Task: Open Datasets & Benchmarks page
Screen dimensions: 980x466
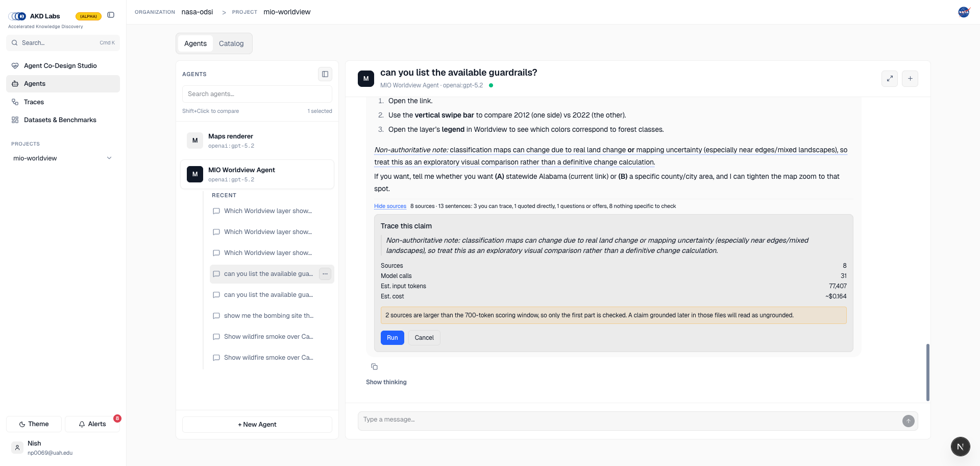Action: (63, 120)
